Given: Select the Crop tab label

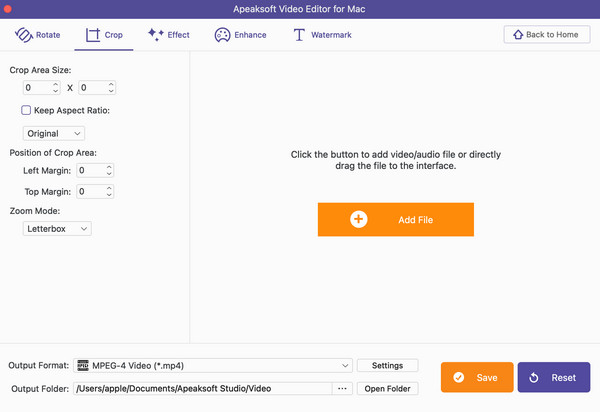Looking at the screenshot, I should pyautogui.click(x=113, y=35).
